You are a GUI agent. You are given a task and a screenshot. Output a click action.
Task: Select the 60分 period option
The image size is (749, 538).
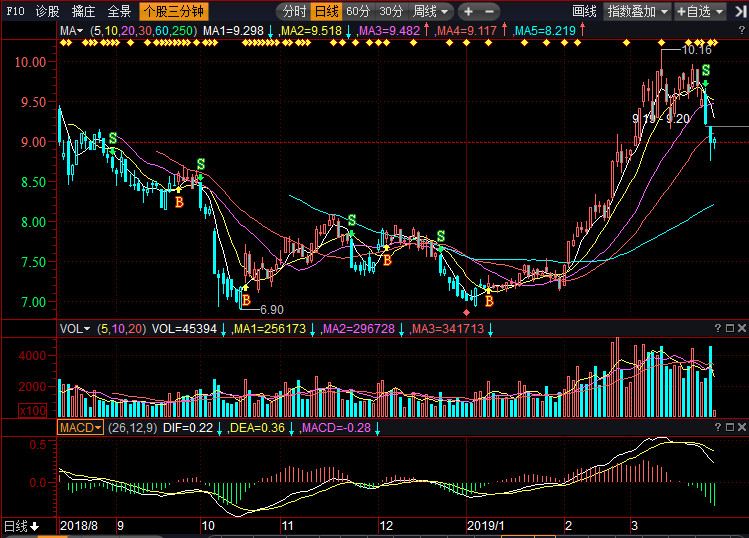point(358,12)
